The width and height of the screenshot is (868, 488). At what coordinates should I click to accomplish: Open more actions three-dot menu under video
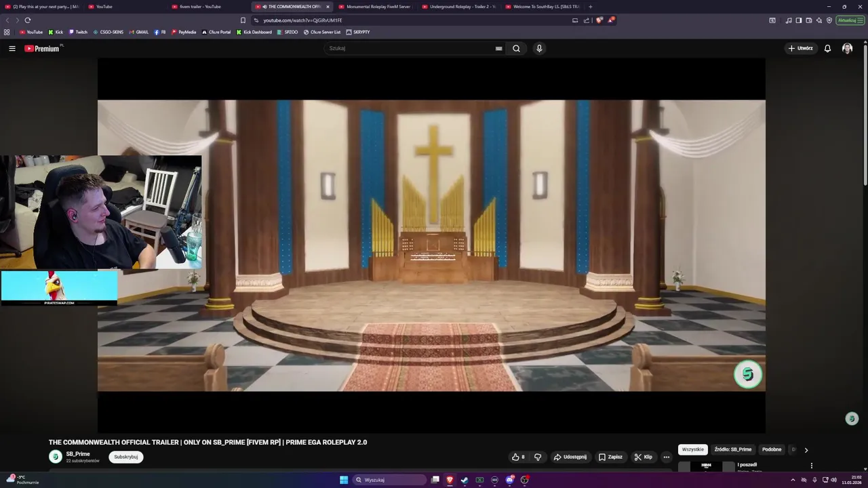point(666,457)
